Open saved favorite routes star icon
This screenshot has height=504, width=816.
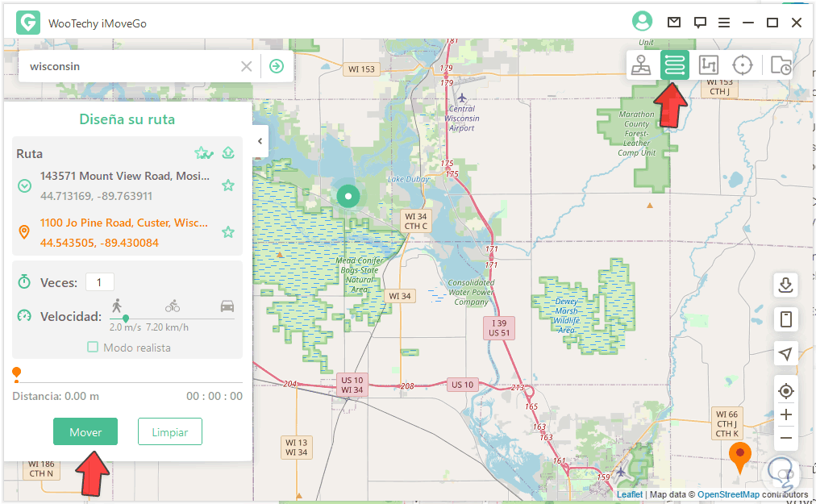[x=203, y=153]
